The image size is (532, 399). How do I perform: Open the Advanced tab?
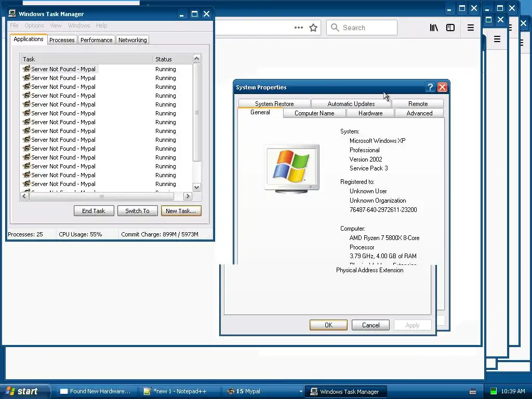[x=419, y=113]
